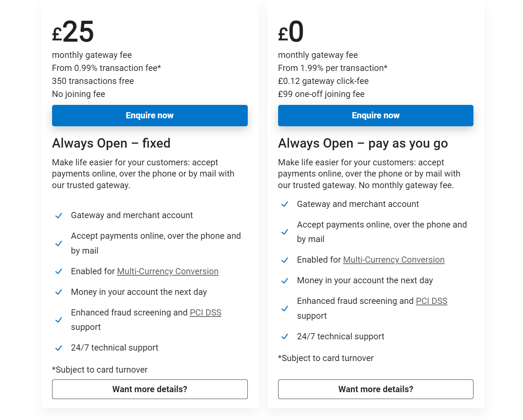The height and width of the screenshot is (420, 523).
Task: Click the £99 one-off joining fee text
Action: click(321, 94)
